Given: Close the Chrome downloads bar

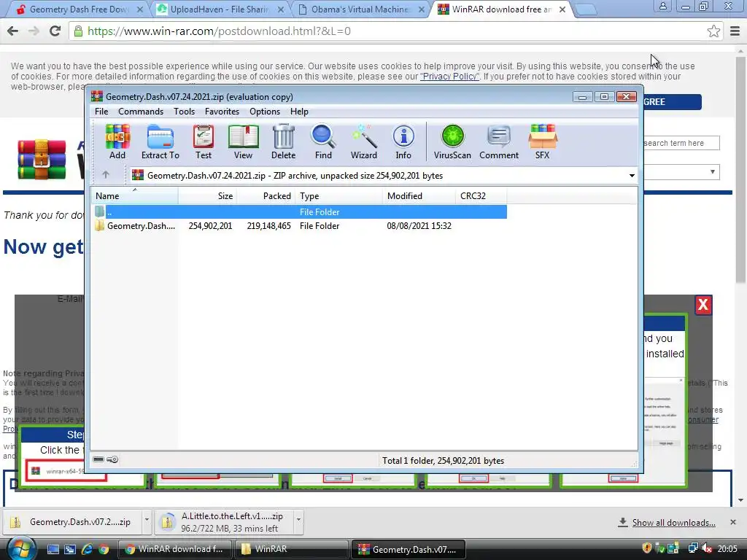Looking at the screenshot, I should [x=733, y=522].
